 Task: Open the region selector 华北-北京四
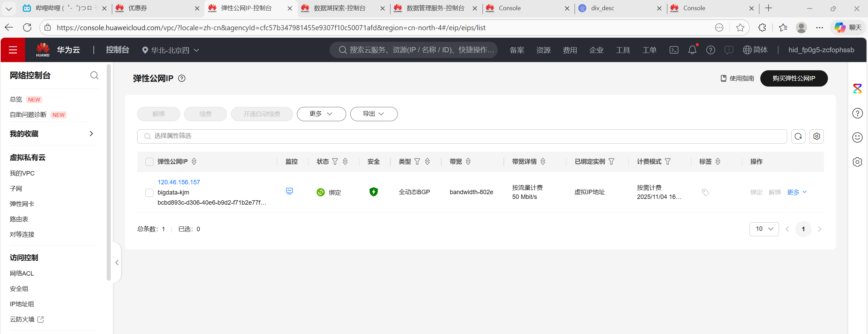tap(170, 50)
